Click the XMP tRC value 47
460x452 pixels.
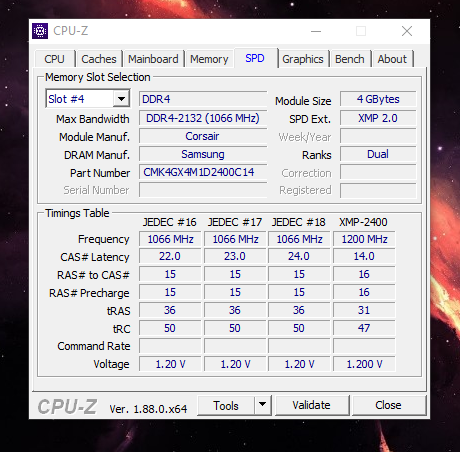click(364, 328)
